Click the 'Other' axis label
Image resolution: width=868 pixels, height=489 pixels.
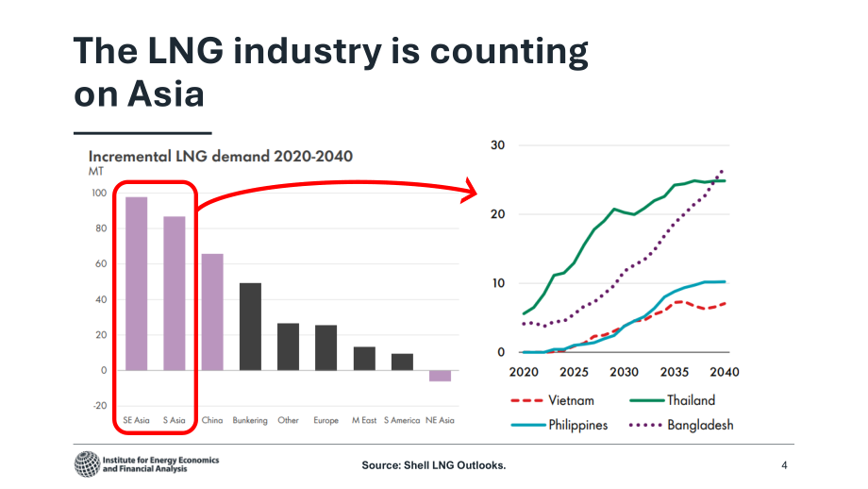pyautogui.click(x=288, y=420)
